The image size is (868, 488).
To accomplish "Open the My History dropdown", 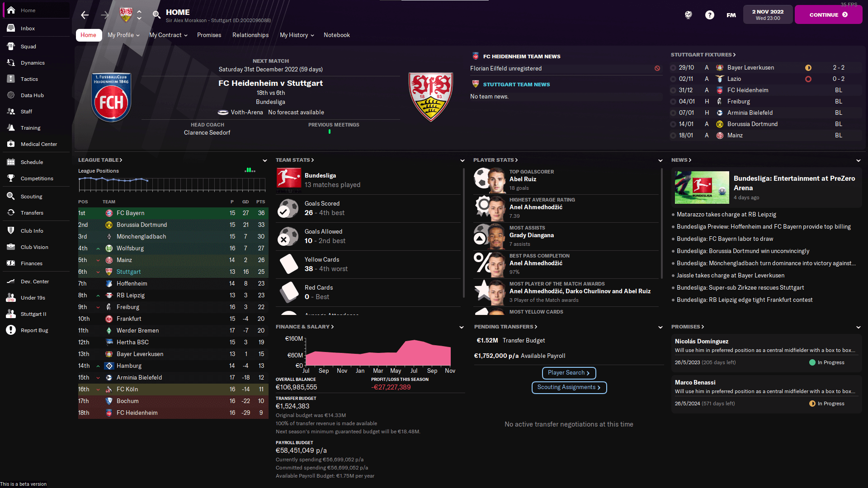I will [297, 35].
